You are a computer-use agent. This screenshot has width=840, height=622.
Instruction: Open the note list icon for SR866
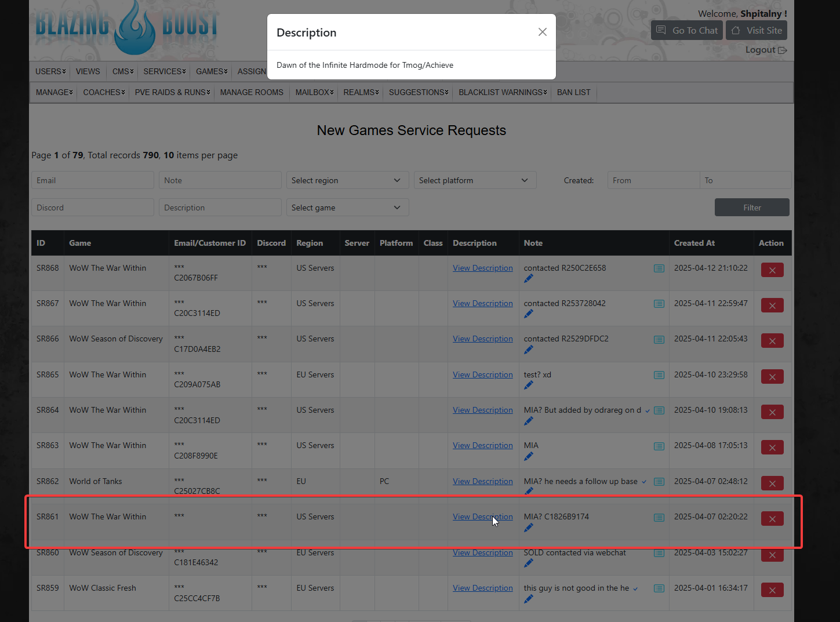tap(659, 339)
